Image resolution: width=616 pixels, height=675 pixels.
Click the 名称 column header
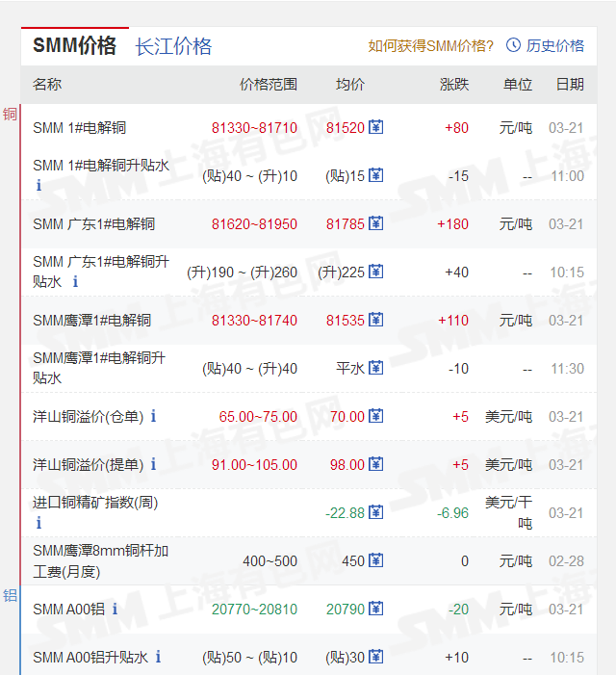tap(47, 85)
